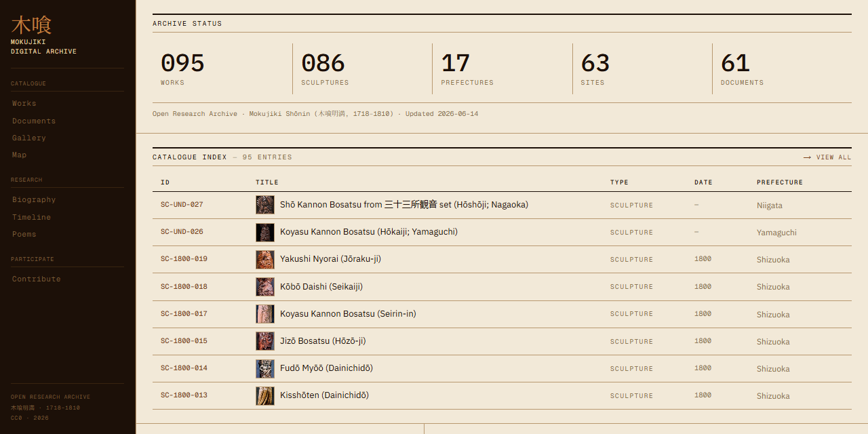Click the View All arrow link

[827, 157]
